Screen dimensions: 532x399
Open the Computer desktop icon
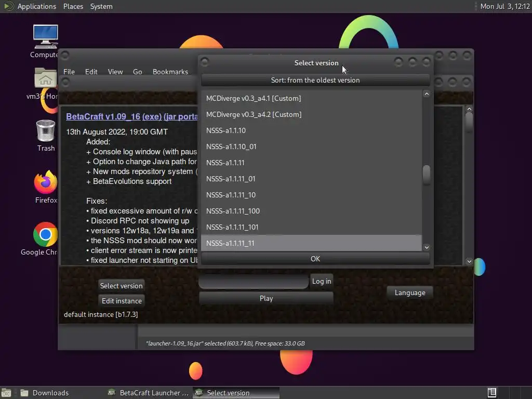[46, 37]
